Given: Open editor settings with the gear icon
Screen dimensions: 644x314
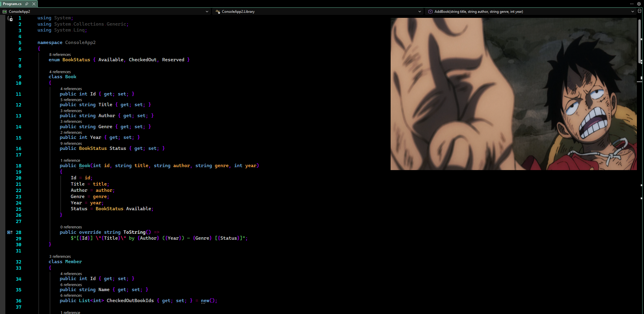Looking at the screenshot, I should coord(639,4).
